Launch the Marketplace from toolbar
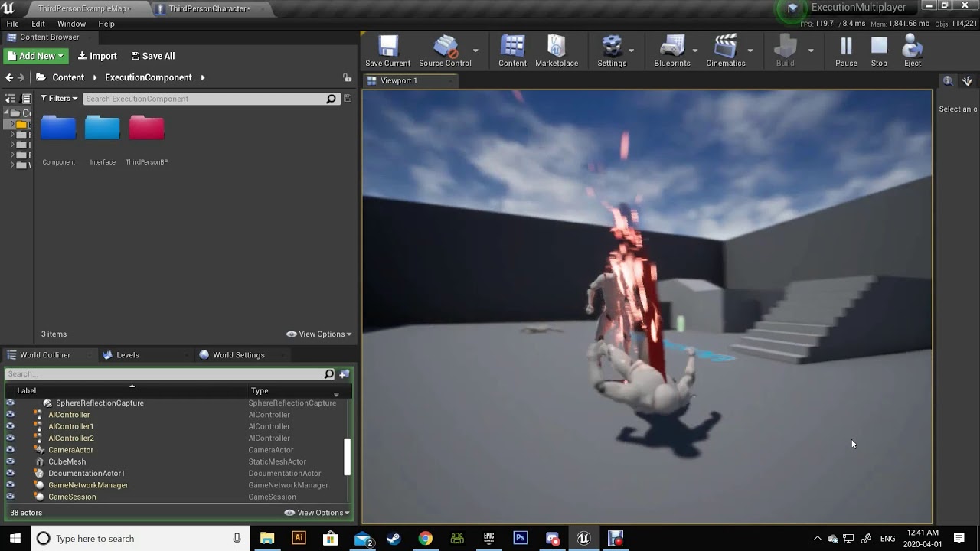The width and height of the screenshot is (980, 551). click(x=557, y=51)
